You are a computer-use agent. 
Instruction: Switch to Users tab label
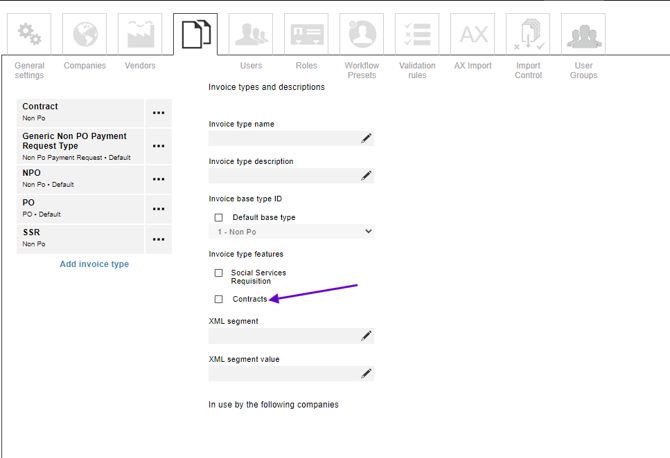tap(251, 65)
